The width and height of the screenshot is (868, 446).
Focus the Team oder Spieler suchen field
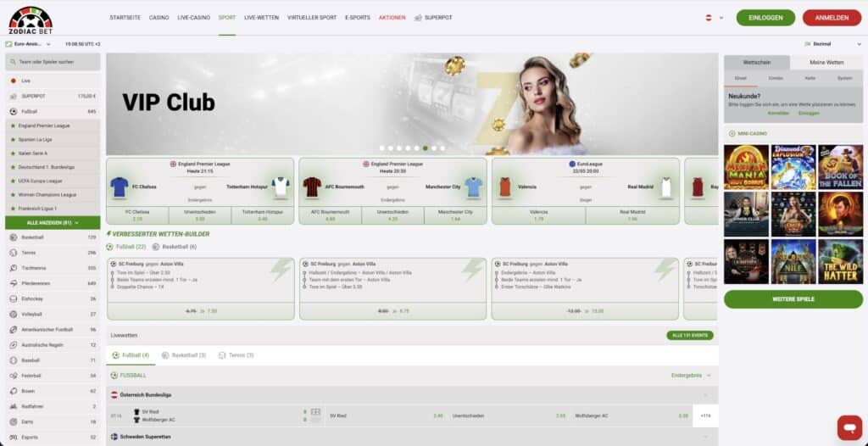(53, 62)
